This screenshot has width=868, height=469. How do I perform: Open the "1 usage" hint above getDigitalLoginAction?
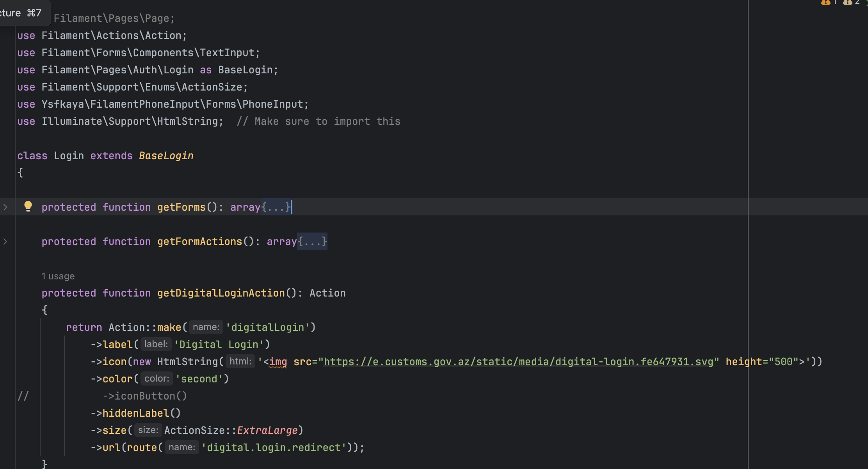coord(58,276)
